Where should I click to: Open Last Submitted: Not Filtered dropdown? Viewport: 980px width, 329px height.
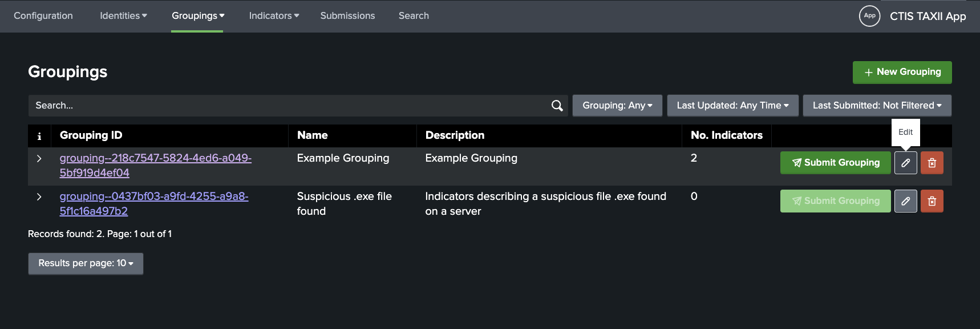(877, 106)
